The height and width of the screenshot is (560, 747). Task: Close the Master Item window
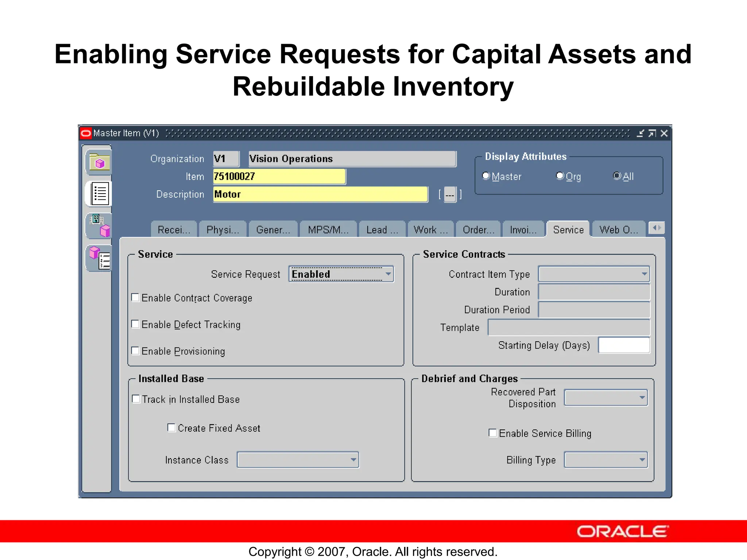click(x=664, y=133)
